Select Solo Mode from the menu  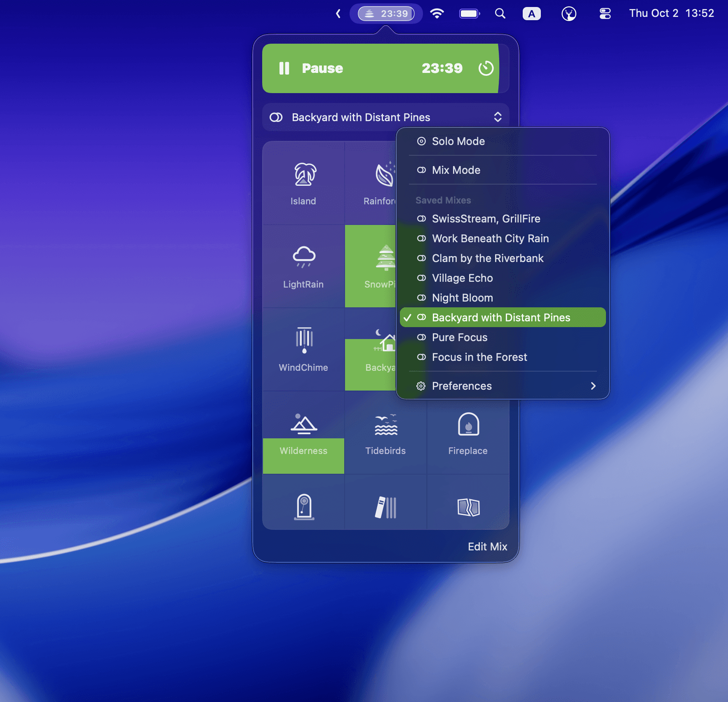click(x=503, y=141)
